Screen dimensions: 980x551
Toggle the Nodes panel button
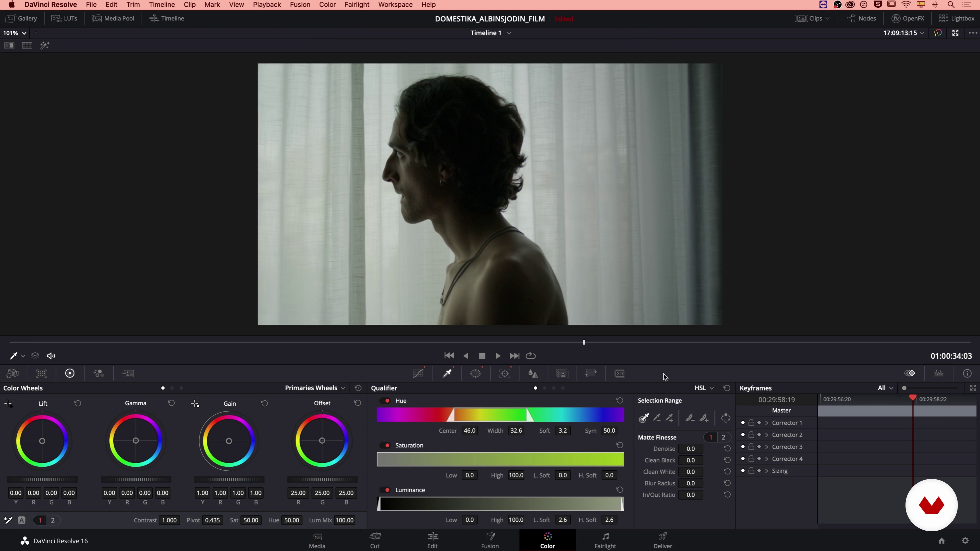click(x=861, y=18)
